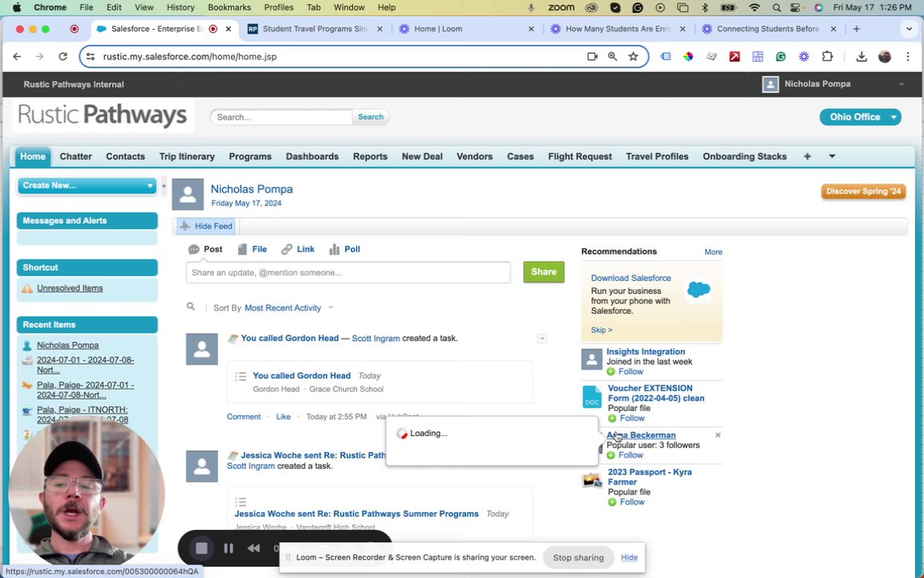Click the File attachment icon in publisher

click(x=242, y=250)
